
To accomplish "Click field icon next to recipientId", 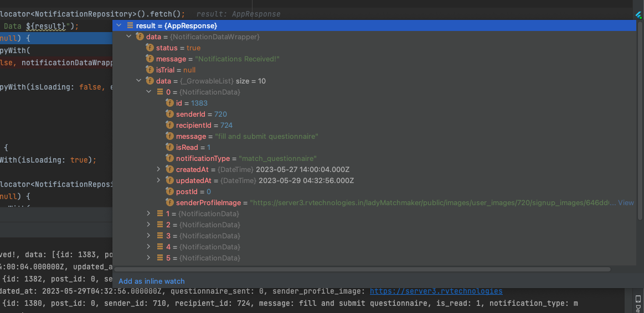I will click(x=169, y=125).
